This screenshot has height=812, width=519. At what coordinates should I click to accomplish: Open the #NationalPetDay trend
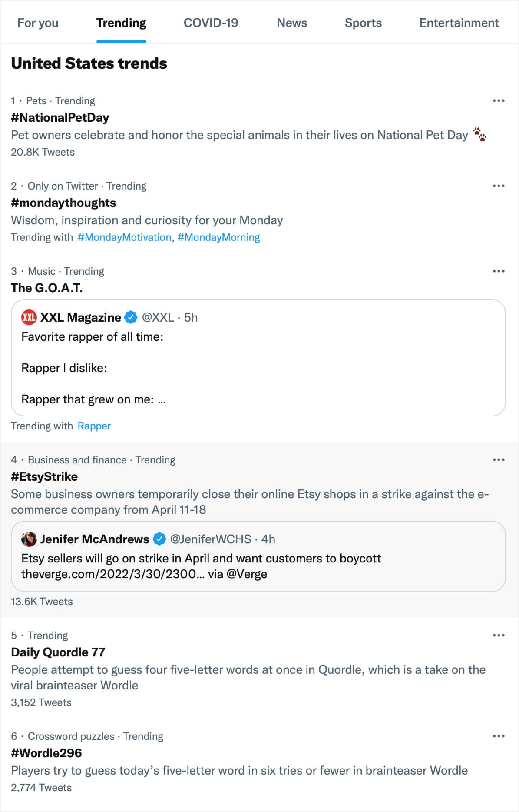(x=60, y=118)
